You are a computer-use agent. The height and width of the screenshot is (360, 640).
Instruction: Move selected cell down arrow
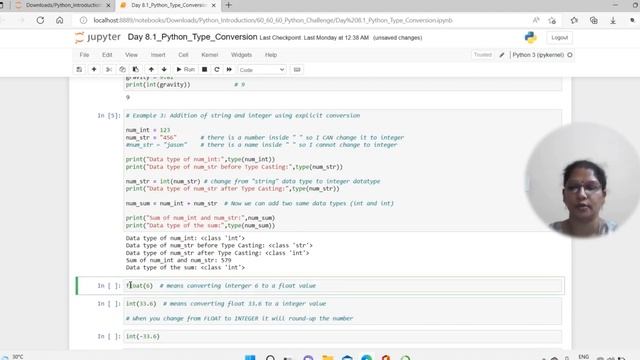(164, 70)
